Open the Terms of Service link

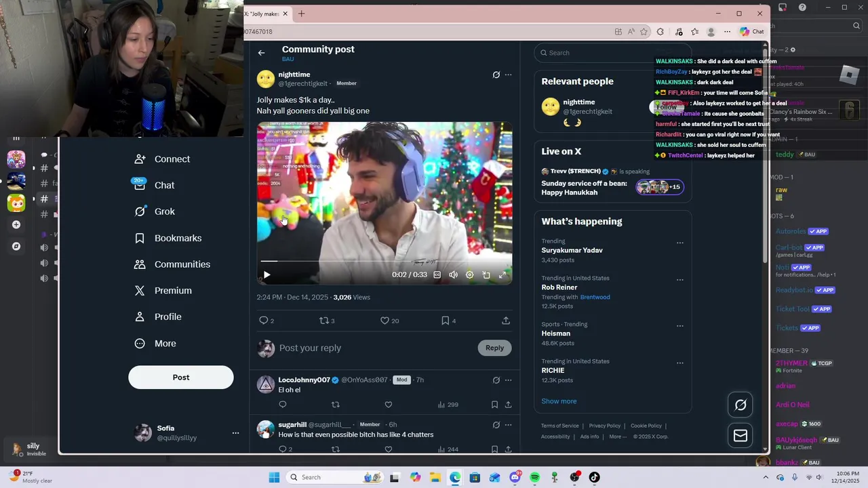[x=559, y=426]
